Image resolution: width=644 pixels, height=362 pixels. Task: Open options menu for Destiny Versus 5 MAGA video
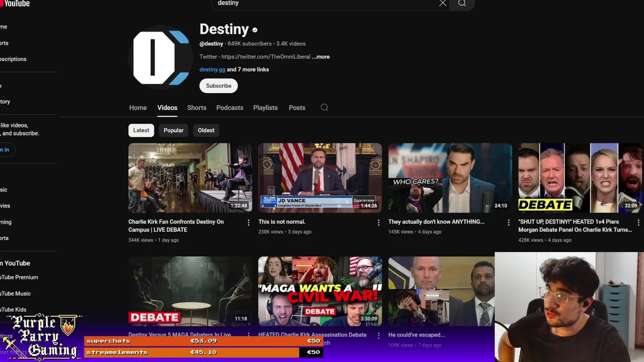[x=248, y=334]
